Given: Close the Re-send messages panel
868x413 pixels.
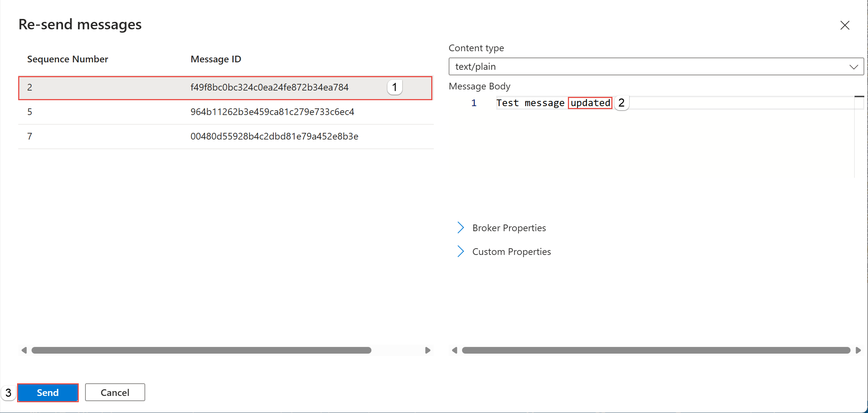Looking at the screenshot, I should click(x=845, y=25).
